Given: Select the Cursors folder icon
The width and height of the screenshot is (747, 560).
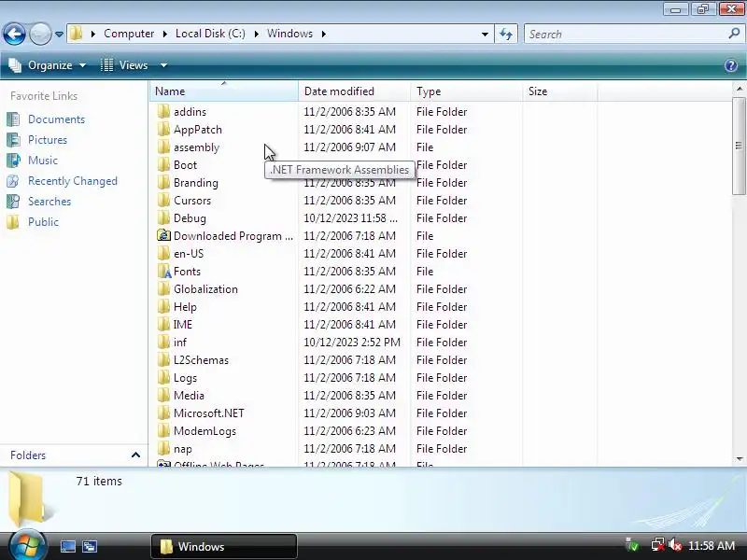Looking at the screenshot, I should 163,200.
